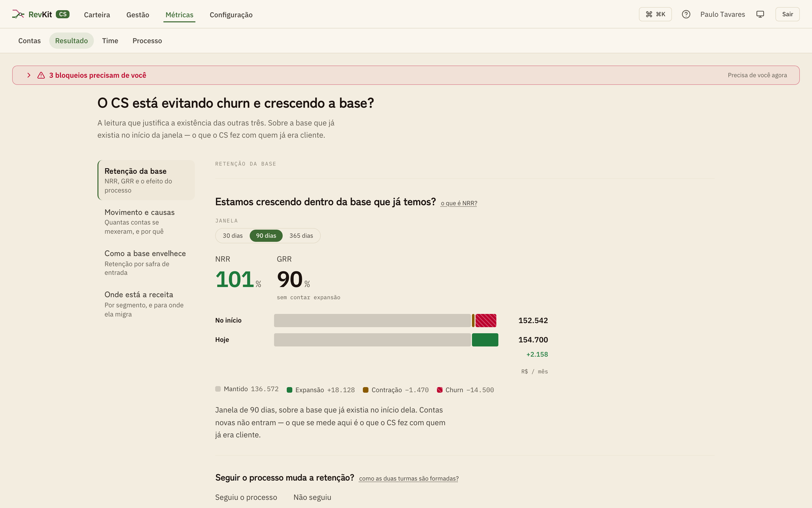Click the 154.700 today value

(533, 340)
